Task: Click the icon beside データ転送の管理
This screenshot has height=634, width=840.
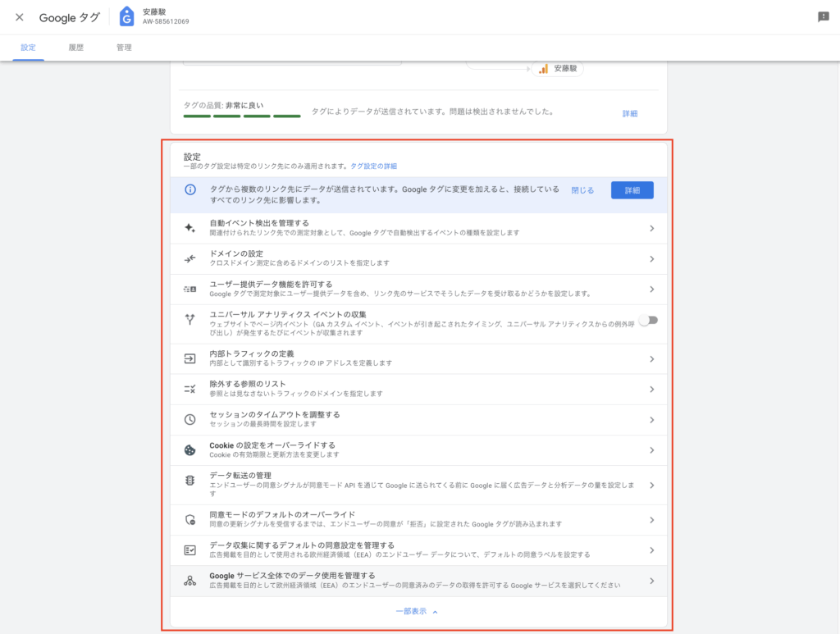Action: 189,481
